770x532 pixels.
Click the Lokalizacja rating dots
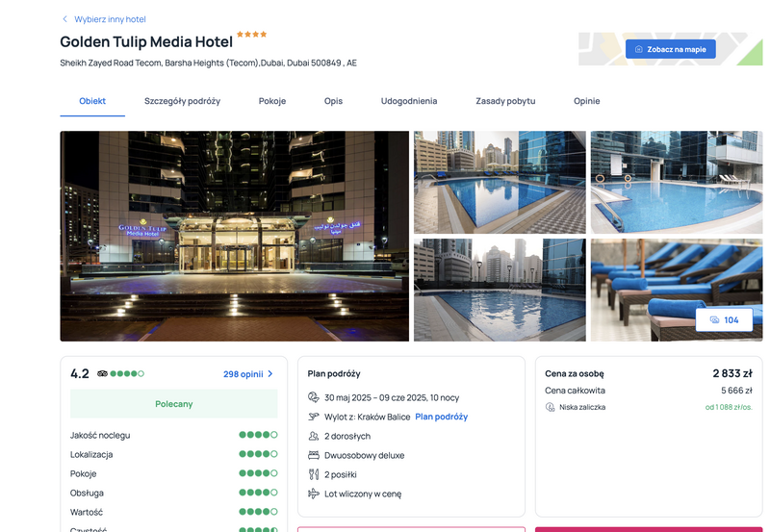pyautogui.click(x=258, y=454)
